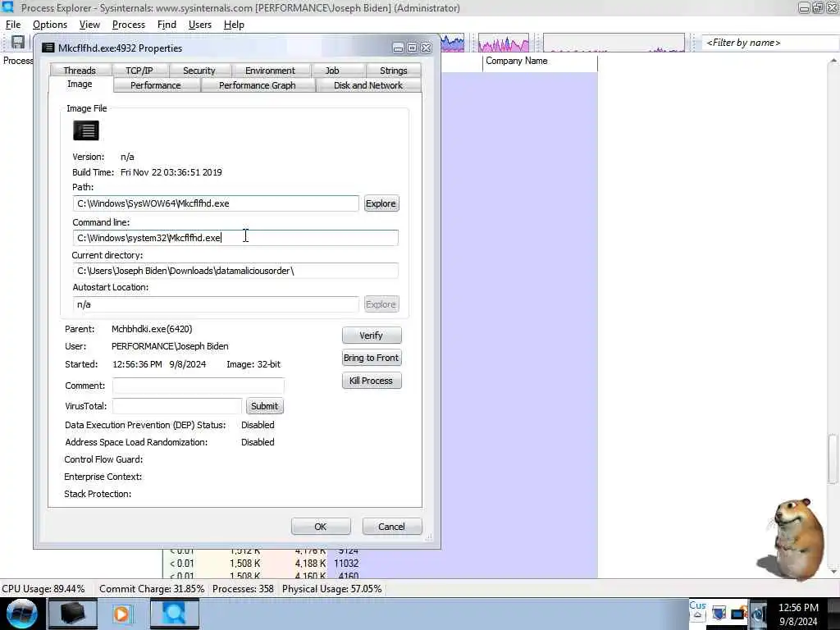
Task: Click the Commit Charge 31.85% status entry
Action: point(152,589)
